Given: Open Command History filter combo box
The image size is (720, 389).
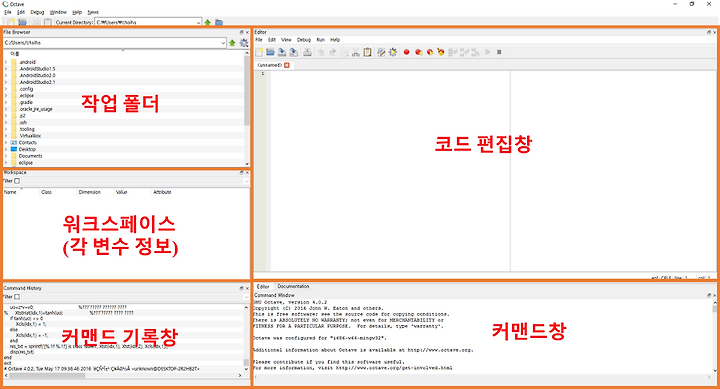Looking at the screenshot, I should pos(135,297).
